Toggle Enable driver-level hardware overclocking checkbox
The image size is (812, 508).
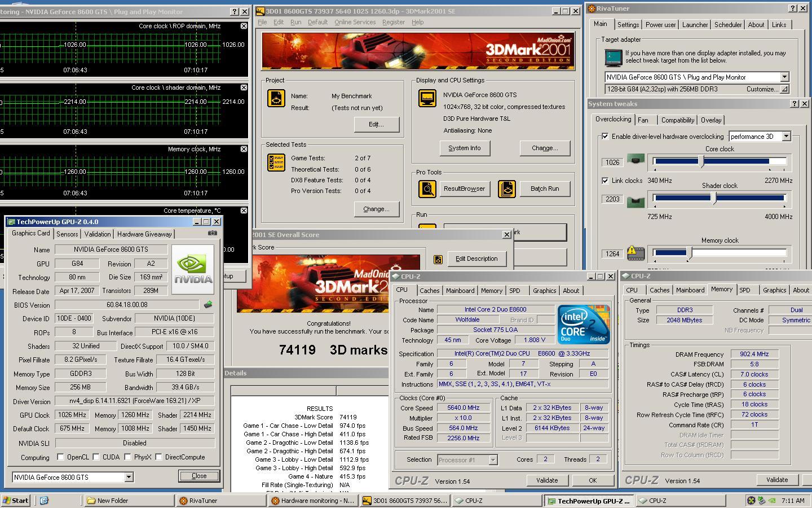pos(605,137)
